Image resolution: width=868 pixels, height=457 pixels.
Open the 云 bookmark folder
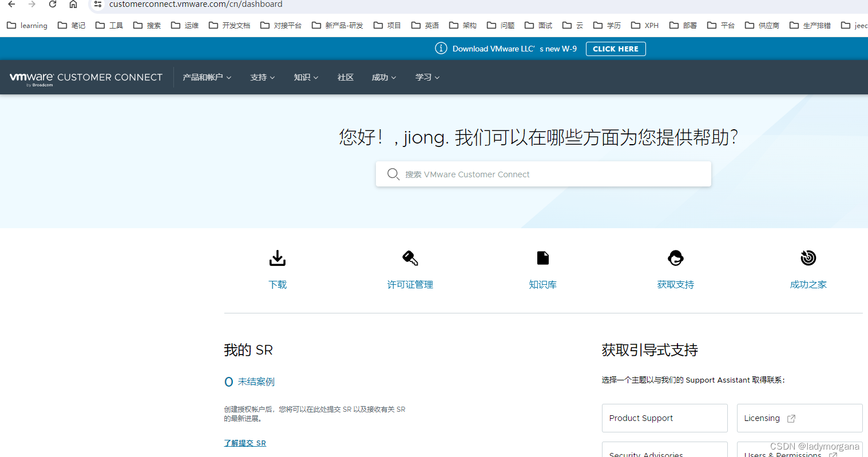573,25
